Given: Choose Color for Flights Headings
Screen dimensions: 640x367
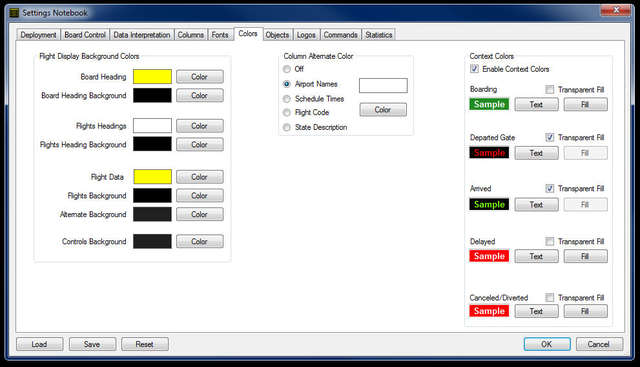Looking at the screenshot, I should [x=200, y=126].
